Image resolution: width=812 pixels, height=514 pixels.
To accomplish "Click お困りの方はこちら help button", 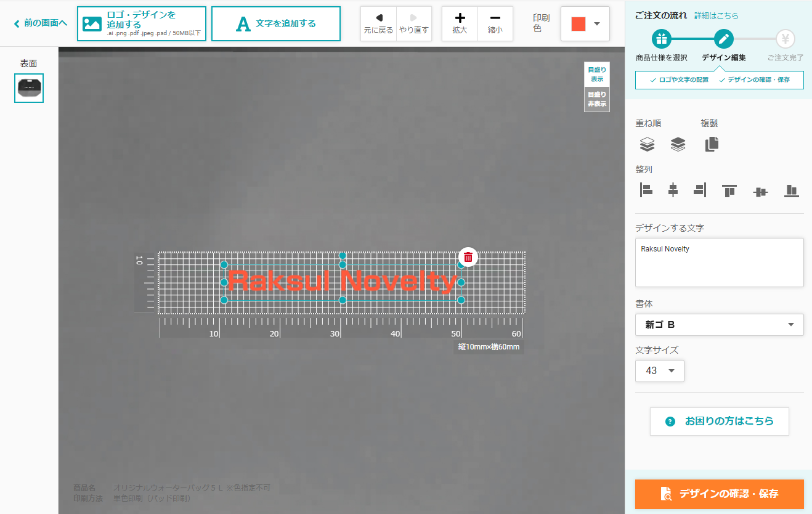I will (720, 422).
